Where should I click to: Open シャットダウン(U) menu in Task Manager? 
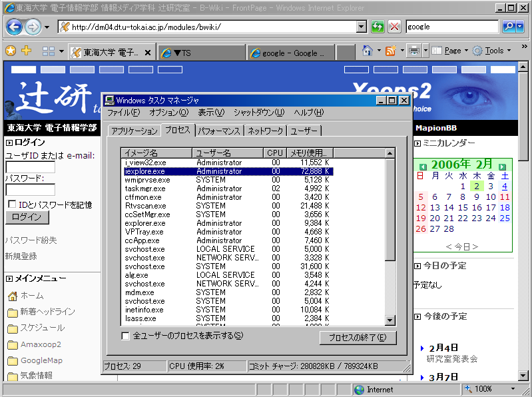(259, 113)
